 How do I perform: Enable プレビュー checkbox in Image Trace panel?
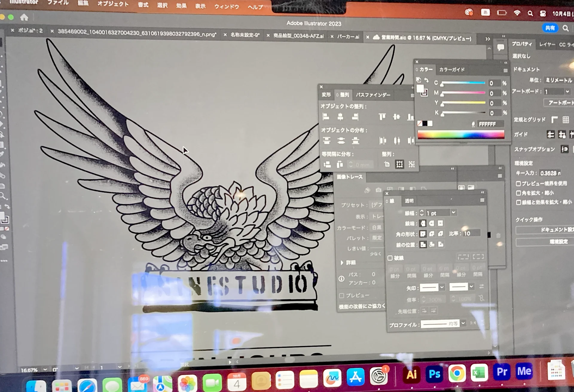(x=341, y=295)
